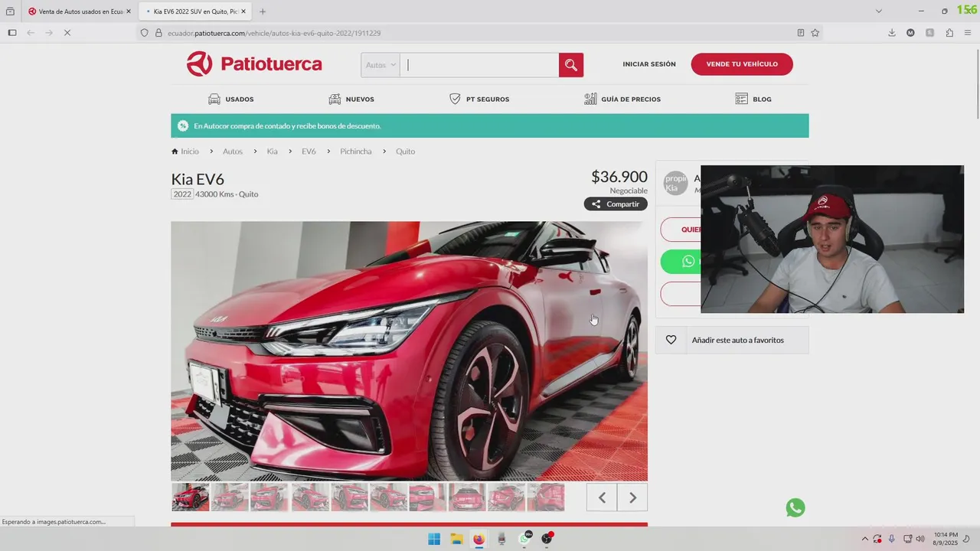Open the USADOS menu

(231, 99)
